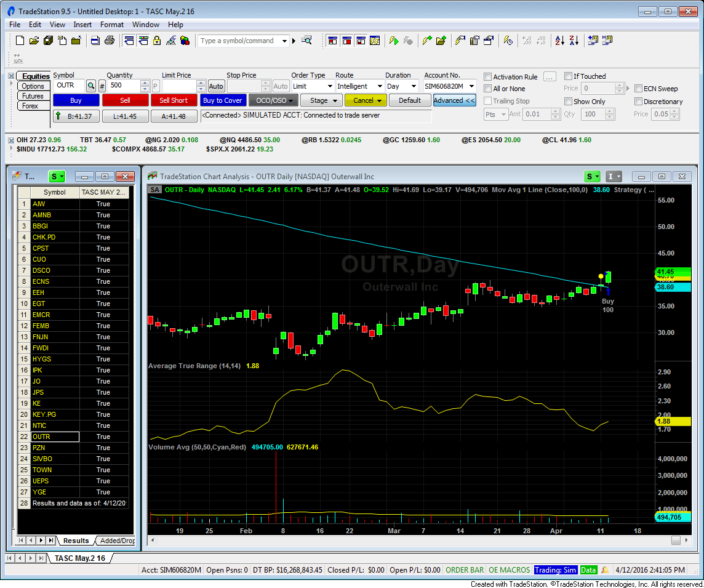Click the add symbol list plus-grid icon

tap(593, 41)
